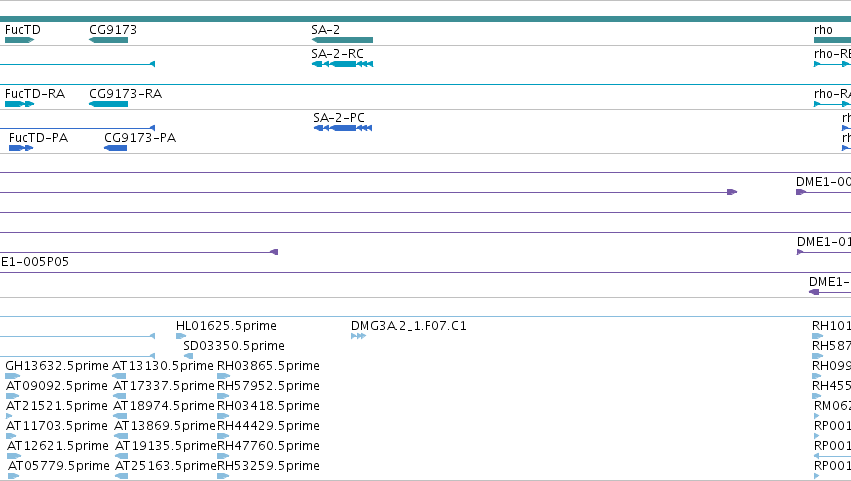Select the FucTD-RA transcript label
851x481 pixels.
click(x=35, y=94)
